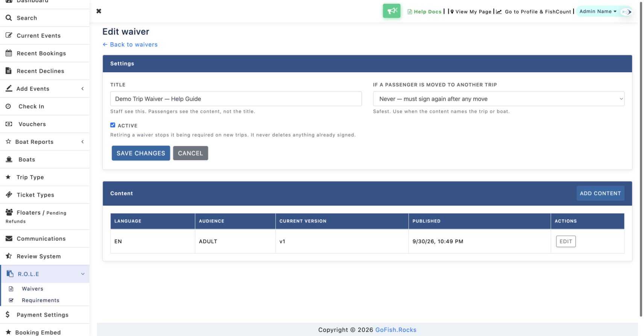The width and height of the screenshot is (644, 336).
Task: Open the Admin Name dropdown menu
Action: 598,11
